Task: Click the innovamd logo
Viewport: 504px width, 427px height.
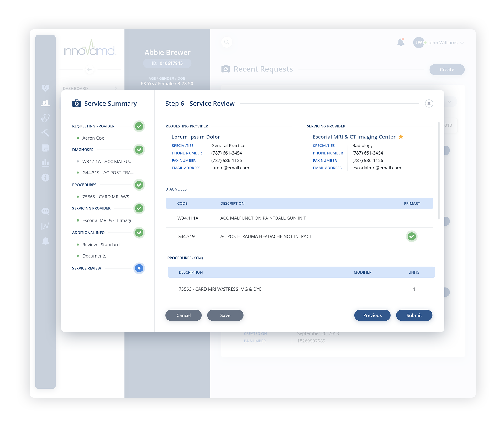Action: 90,48
